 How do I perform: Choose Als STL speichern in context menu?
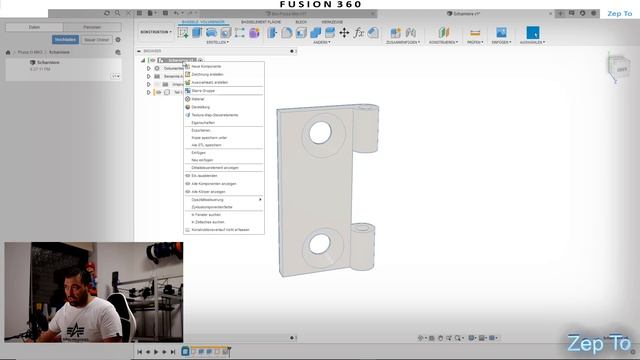tap(224, 145)
